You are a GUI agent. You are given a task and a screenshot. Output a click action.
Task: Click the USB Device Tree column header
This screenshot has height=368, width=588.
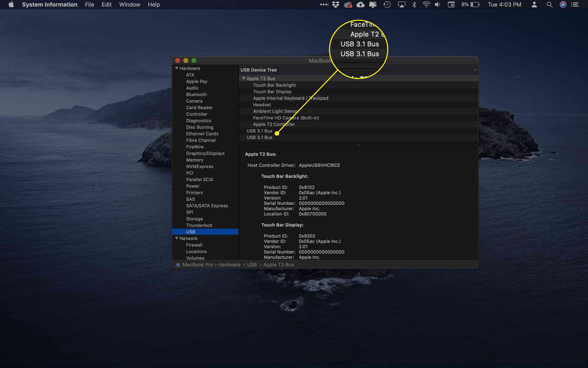[358, 70]
